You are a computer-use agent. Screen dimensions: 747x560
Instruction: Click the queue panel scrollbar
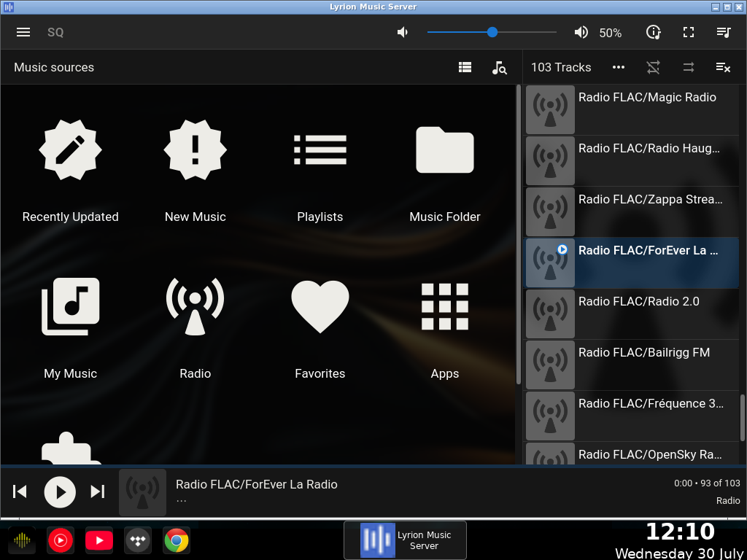click(743, 418)
